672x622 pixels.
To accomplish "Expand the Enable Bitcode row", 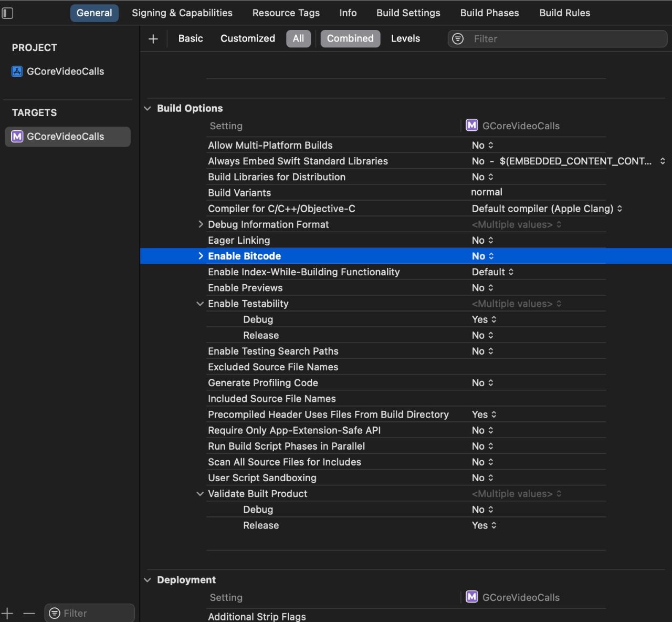I will tap(201, 256).
